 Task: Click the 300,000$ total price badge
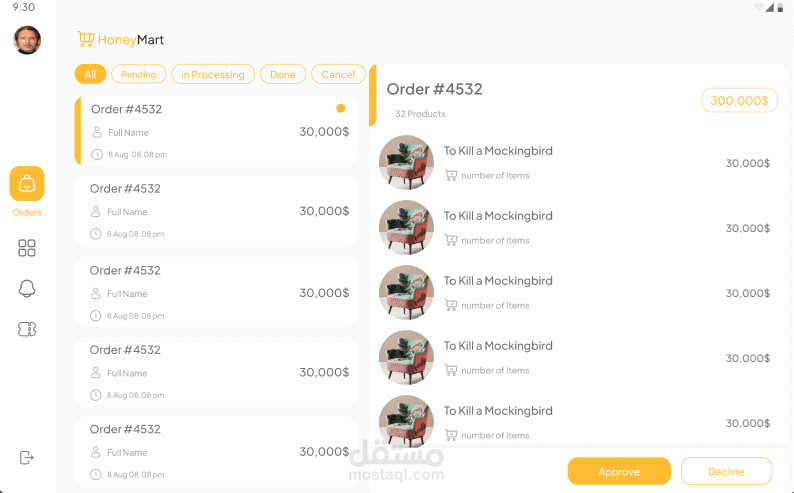(739, 100)
